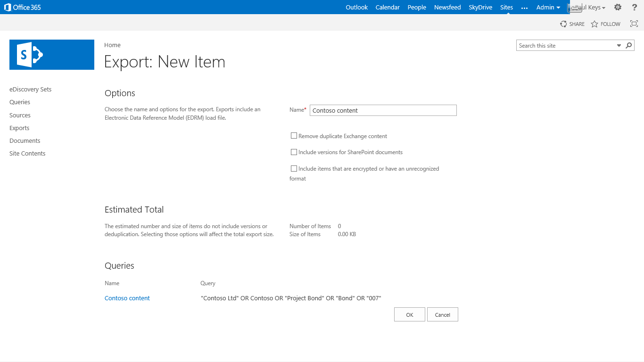
Task: Click the Office 365 logo
Action: click(22, 7)
